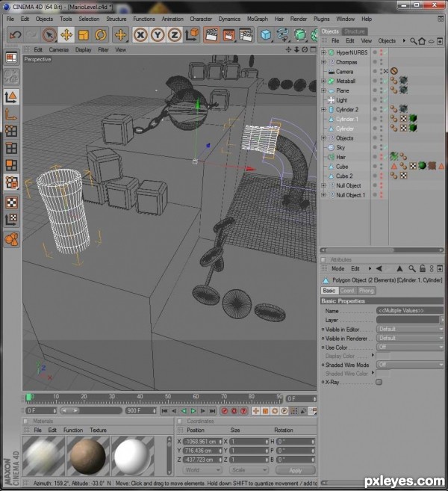Viewport: 448px width, 491px height.
Task: Expand Chompas group in tree
Action: [323, 62]
